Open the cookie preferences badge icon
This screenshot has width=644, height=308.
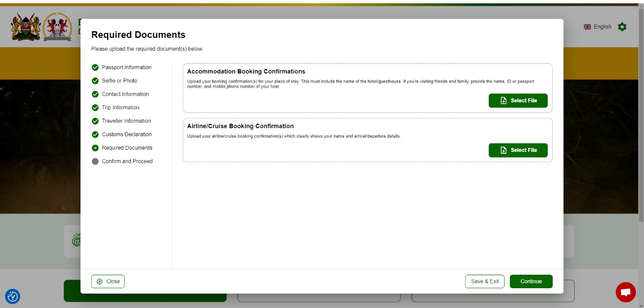pos(13,296)
